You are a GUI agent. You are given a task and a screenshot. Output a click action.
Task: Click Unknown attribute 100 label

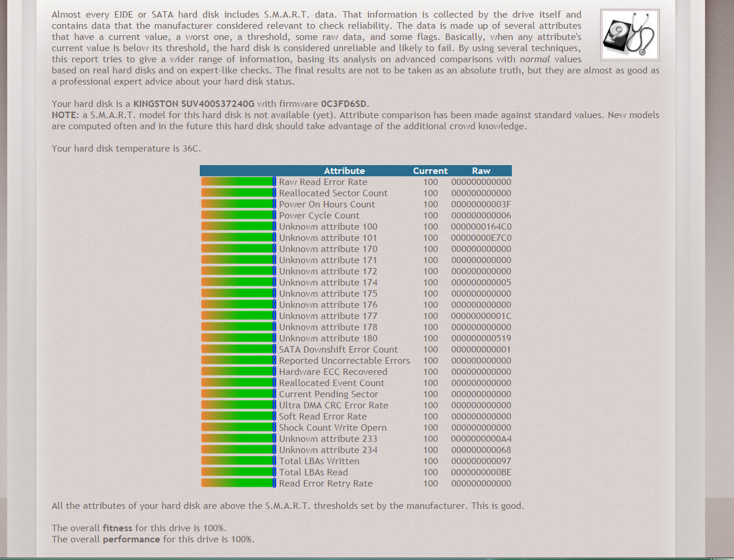click(328, 227)
